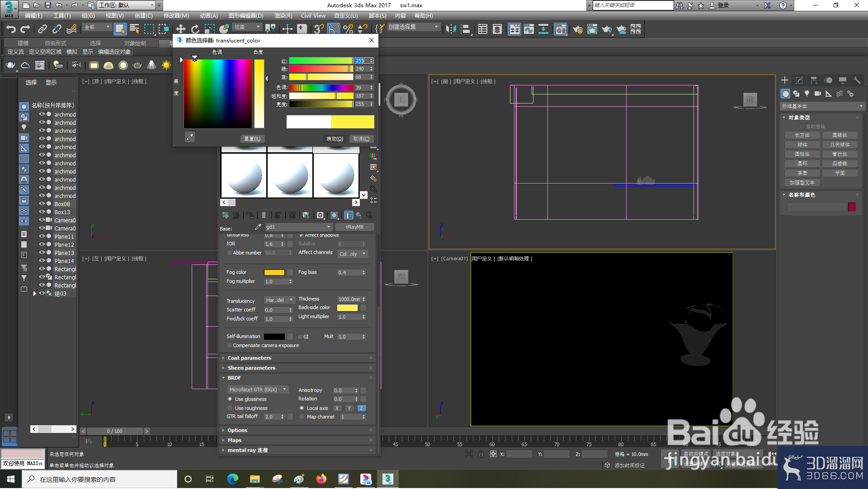
Task: Select the Move tool in main toolbar
Action: pyautogui.click(x=180, y=29)
